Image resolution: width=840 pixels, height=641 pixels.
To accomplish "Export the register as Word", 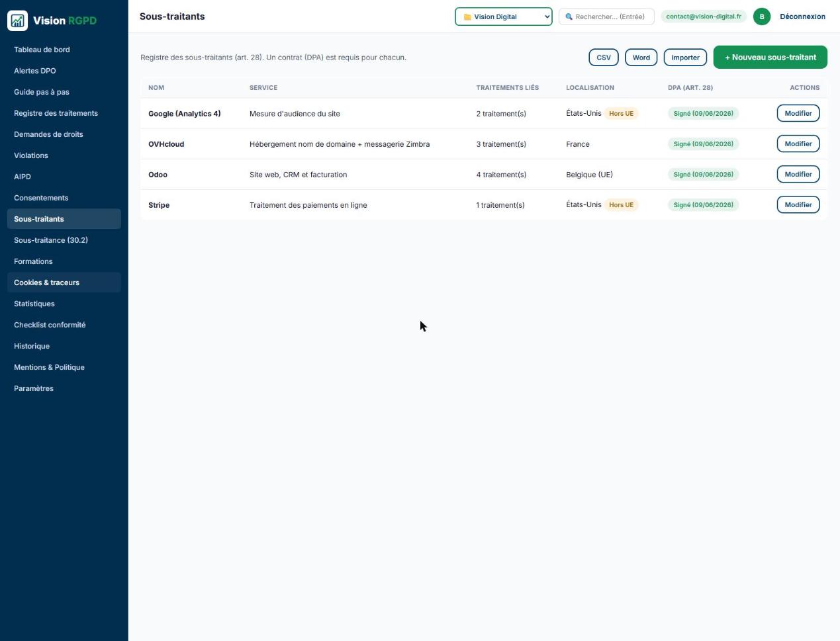I will pyautogui.click(x=641, y=58).
